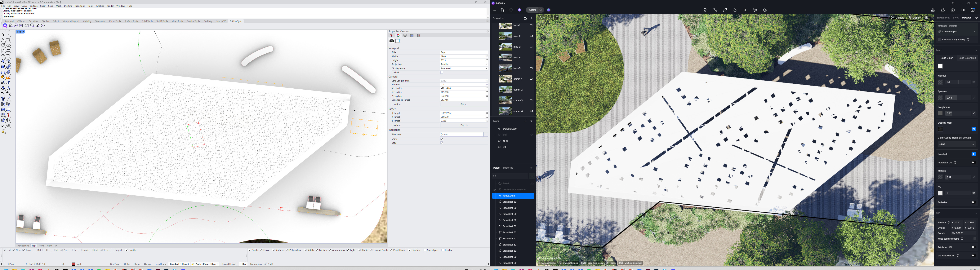Image resolution: width=980 pixels, height=270 pixels.
Task: Click the D5 LiveSync start icon
Action: pyautogui.click(x=5, y=25)
